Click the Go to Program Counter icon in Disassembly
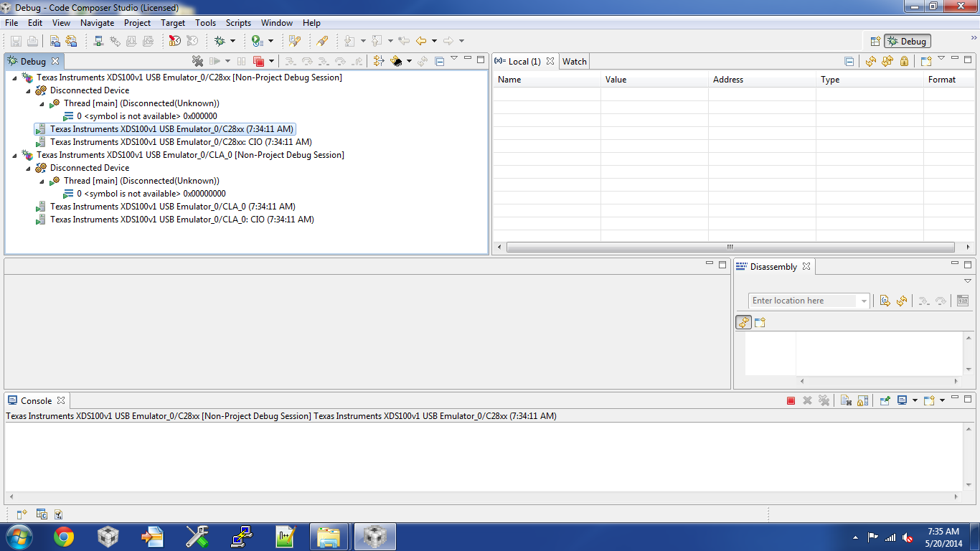This screenshot has height=551, width=980. click(885, 301)
